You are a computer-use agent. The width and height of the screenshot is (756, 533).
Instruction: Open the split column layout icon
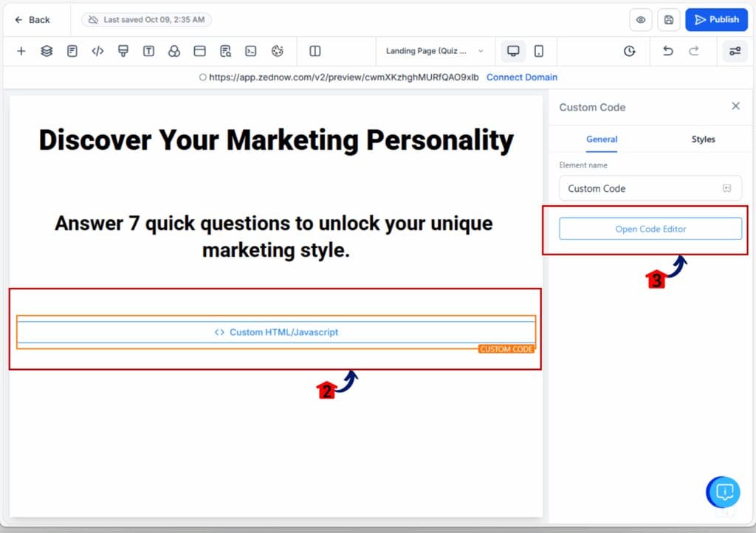click(x=315, y=51)
